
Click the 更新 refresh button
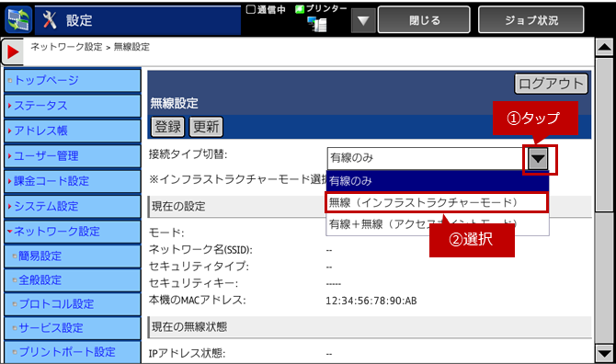pos(206,127)
